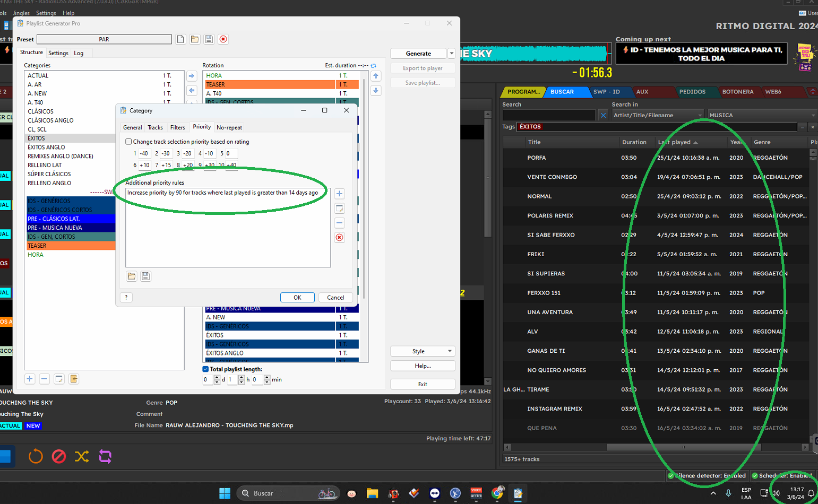Edit the selected priority rule
The width and height of the screenshot is (818, 504).
coord(340,208)
